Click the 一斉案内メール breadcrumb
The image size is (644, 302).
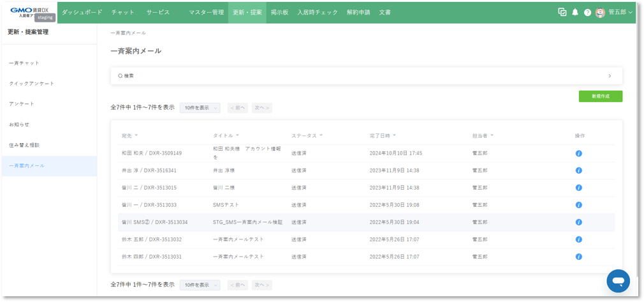pyautogui.click(x=128, y=33)
